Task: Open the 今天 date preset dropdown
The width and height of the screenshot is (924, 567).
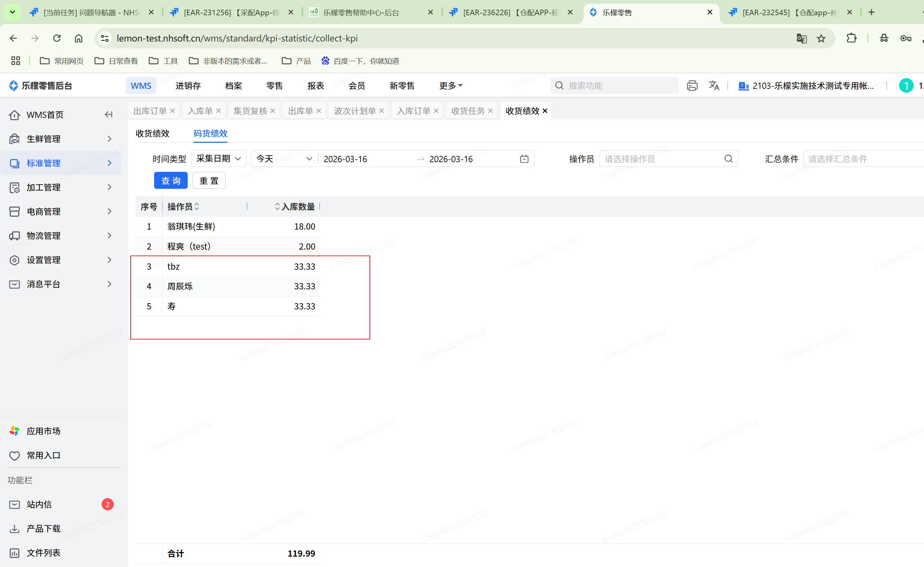Action: [x=284, y=159]
